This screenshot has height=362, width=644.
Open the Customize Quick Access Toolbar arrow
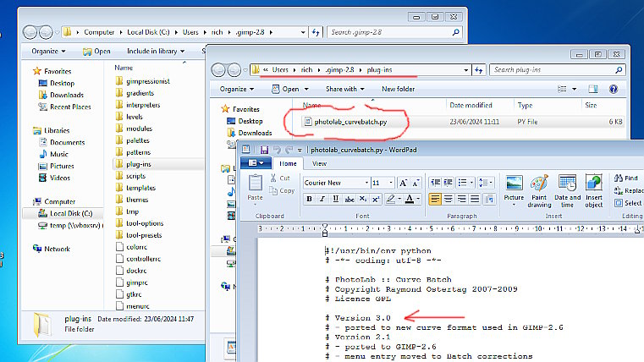pos(300,150)
